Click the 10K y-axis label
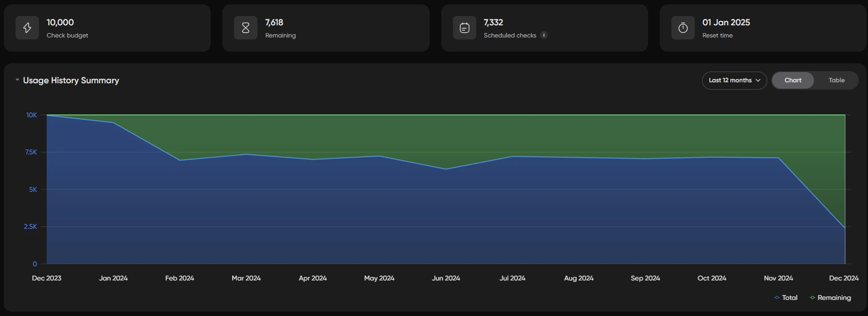 tap(32, 115)
